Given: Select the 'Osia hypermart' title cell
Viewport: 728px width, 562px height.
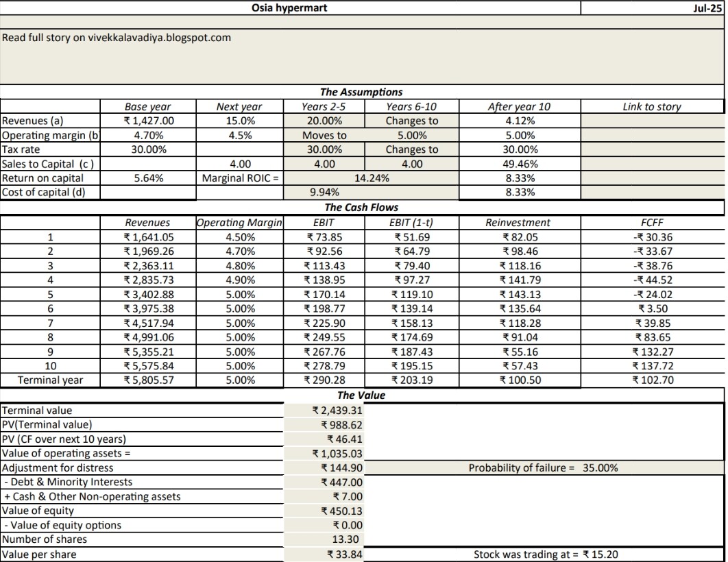Looking at the screenshot, I should [x=289, y=8].
